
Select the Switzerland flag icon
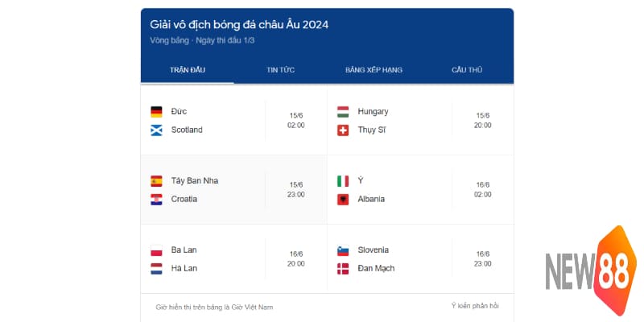tap(343, 130)
